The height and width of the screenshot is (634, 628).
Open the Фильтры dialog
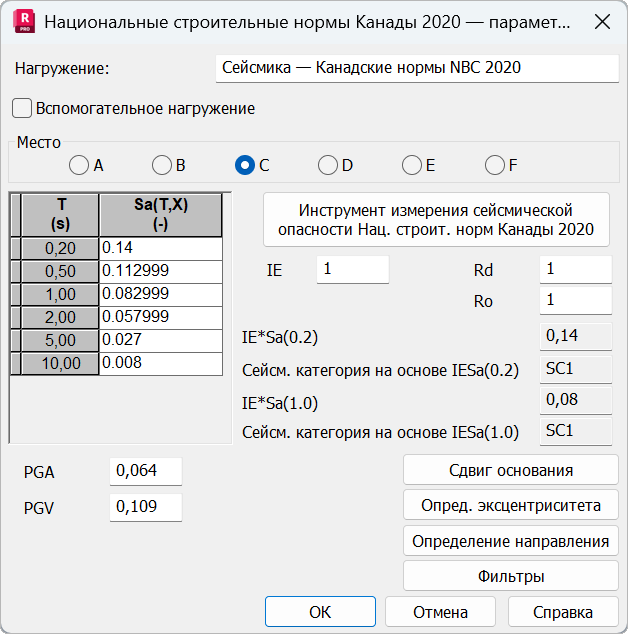click(511, 576)
